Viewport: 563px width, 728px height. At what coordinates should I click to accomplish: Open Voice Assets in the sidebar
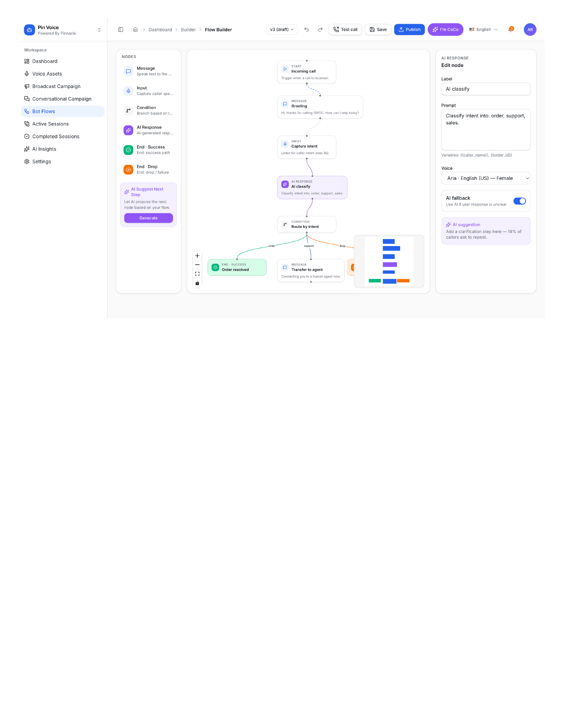click(63, 74)
